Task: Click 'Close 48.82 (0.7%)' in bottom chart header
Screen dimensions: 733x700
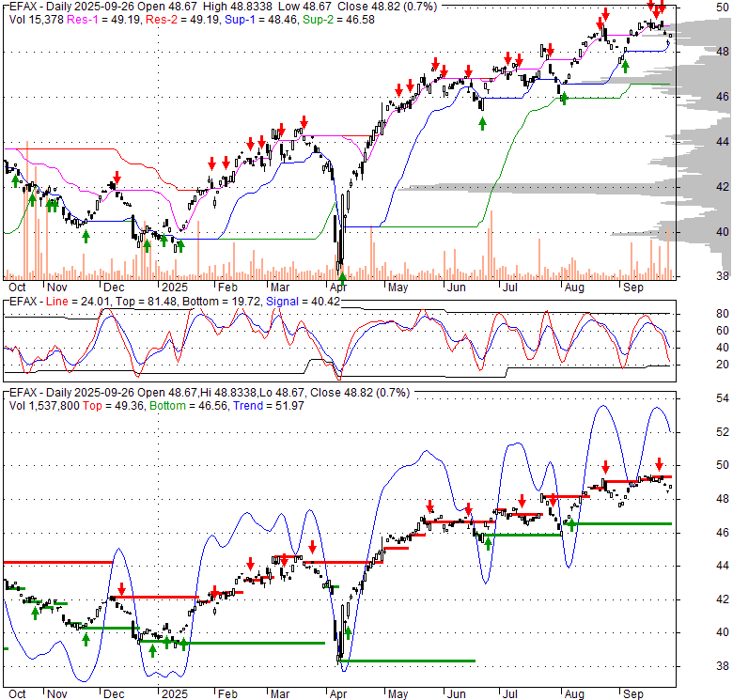Action: [360, 393]
